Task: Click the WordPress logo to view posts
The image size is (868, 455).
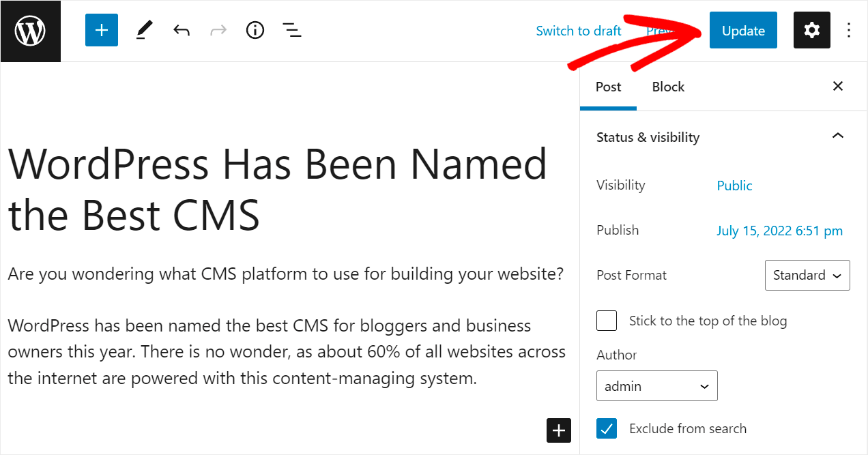Action: [31, 31]
